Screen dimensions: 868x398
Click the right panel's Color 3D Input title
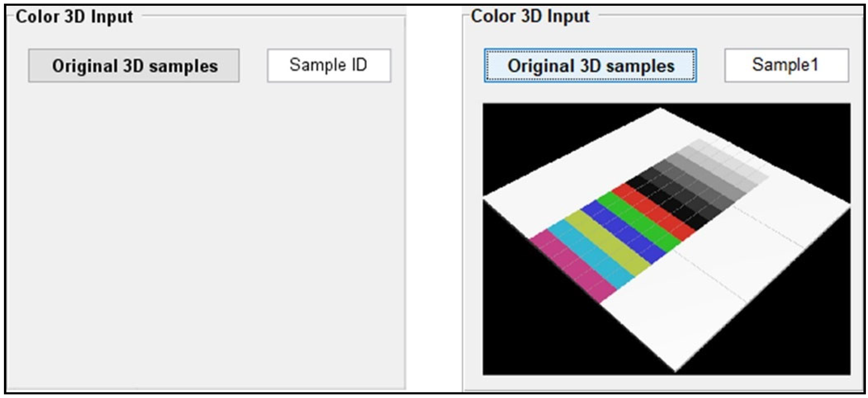pos(530,16)
